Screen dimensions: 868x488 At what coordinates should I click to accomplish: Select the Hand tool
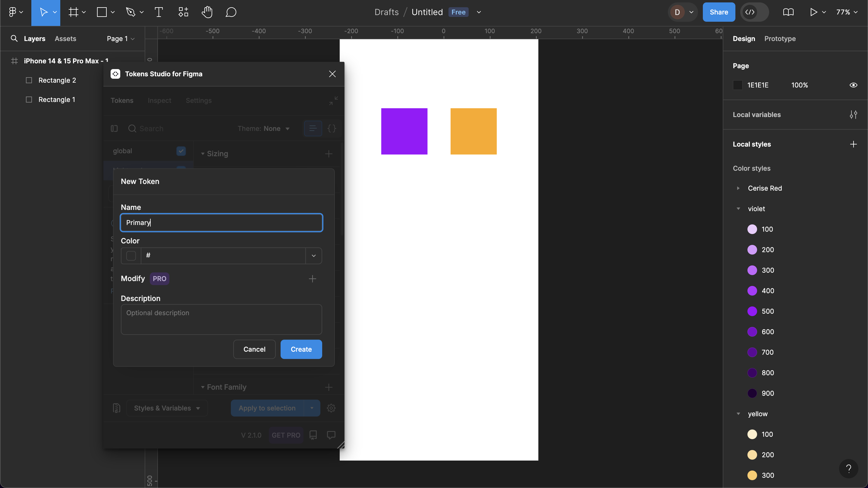[x=207, y=12]
